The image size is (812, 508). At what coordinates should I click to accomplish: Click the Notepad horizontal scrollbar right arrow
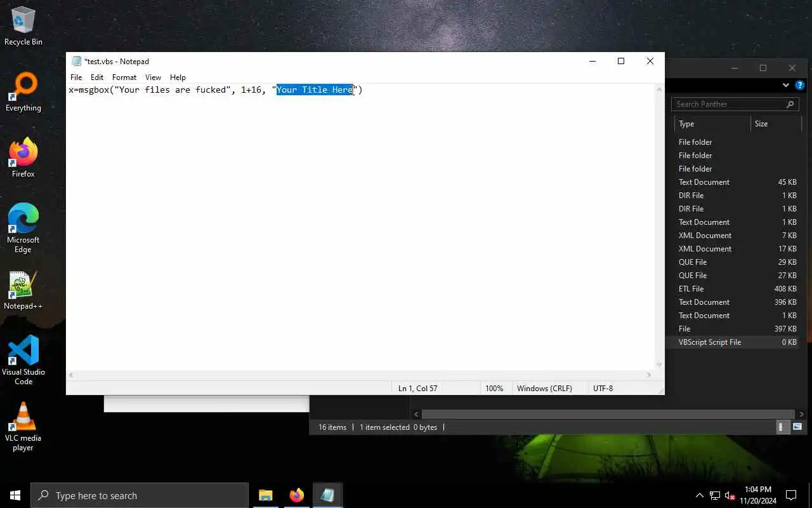pyautogui.click(x=649, y=375)
